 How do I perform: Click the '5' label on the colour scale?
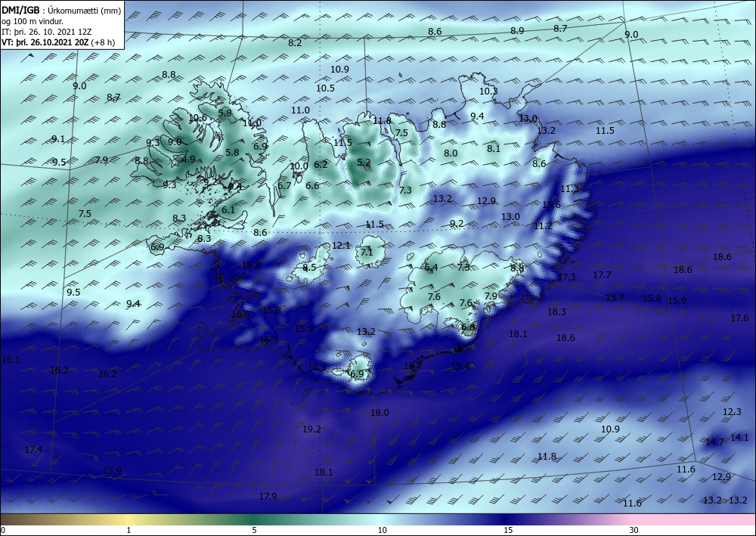[254, 531]
